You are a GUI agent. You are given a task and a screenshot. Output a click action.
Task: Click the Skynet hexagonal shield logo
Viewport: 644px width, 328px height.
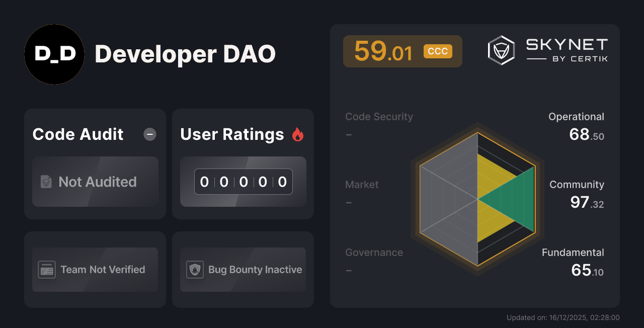(x=501, y=50)
